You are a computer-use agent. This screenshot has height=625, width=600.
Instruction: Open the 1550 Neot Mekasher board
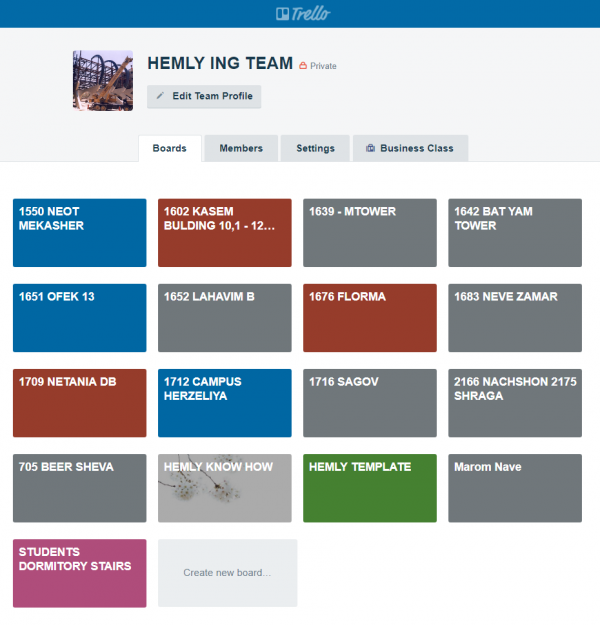click(x=80, y=233)
